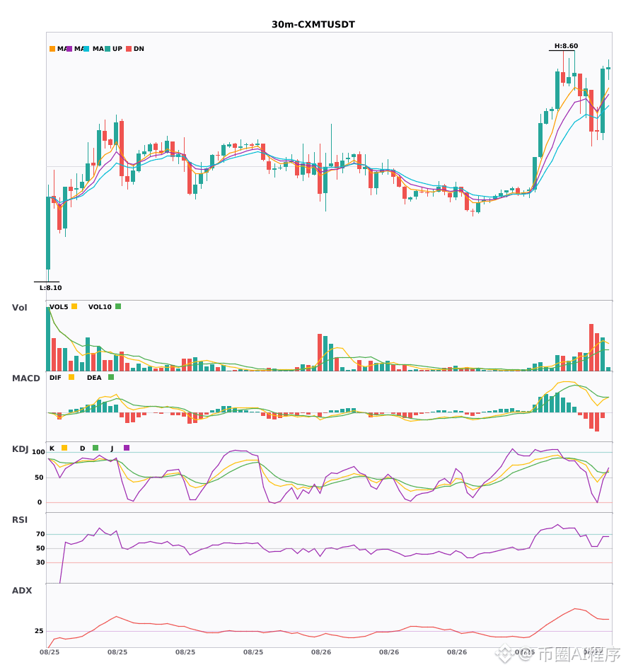Click the green D line legend swatch
The height and width of the screenshot is (672, 626).
click(95, 448)
